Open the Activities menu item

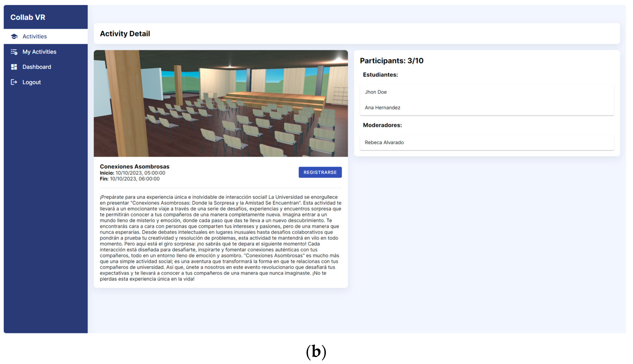[35, 37]
